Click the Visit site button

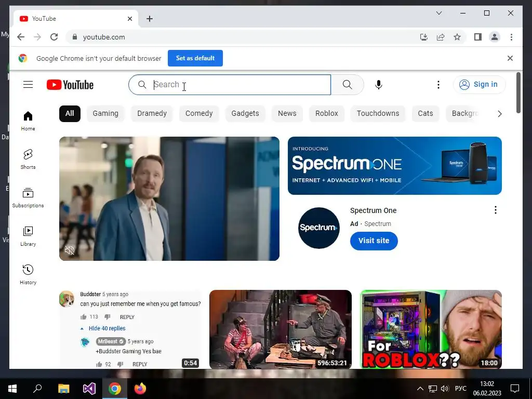374,241
